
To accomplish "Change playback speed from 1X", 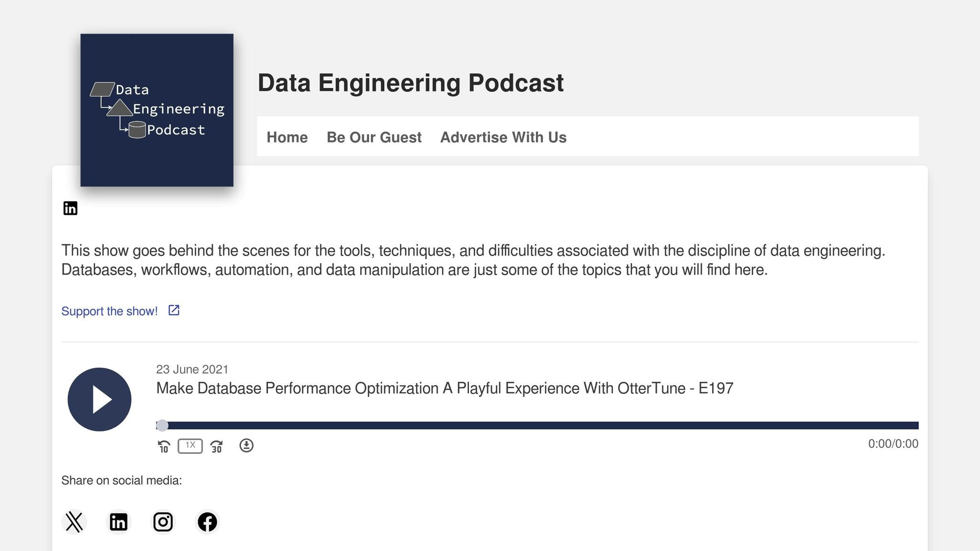I will 190,446.
